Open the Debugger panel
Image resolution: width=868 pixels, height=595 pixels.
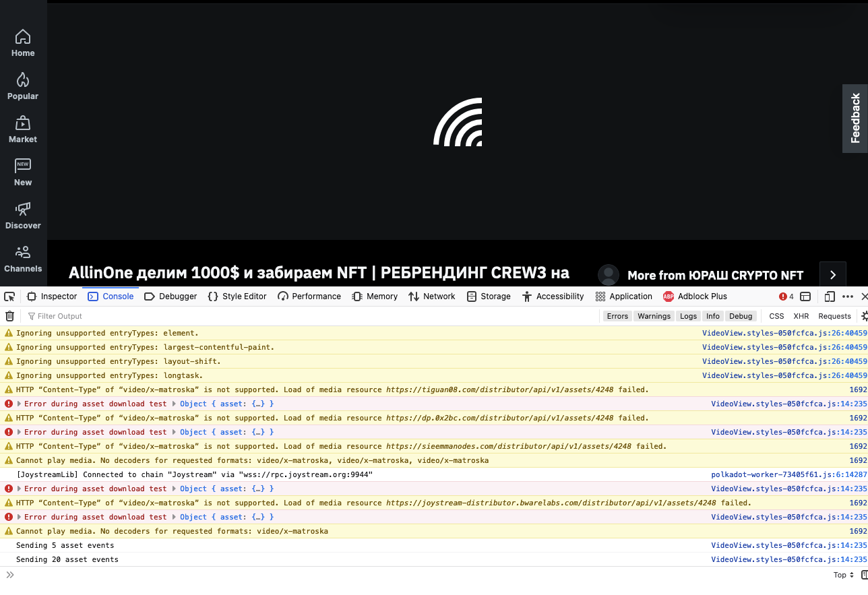pos(170,296)
